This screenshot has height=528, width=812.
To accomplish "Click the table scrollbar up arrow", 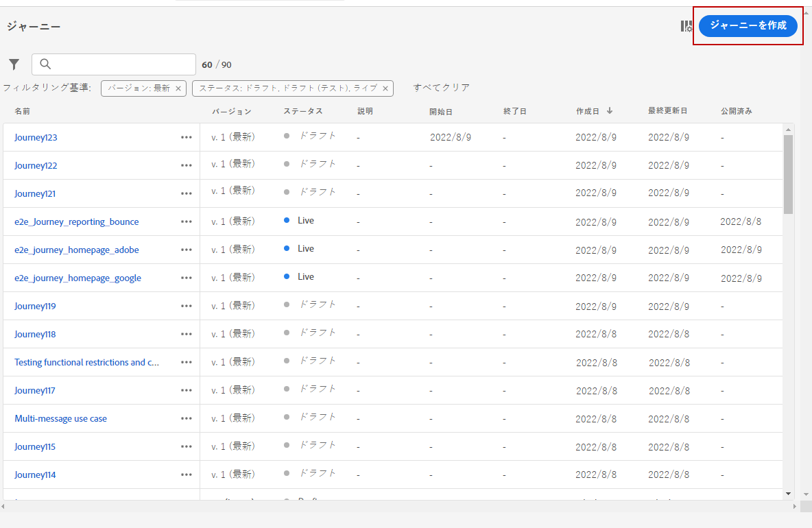I will click(788, 130).
